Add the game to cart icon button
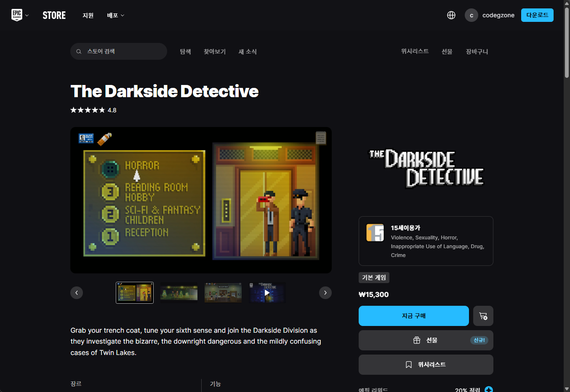570x392 pixels. [x=483, y=316]
